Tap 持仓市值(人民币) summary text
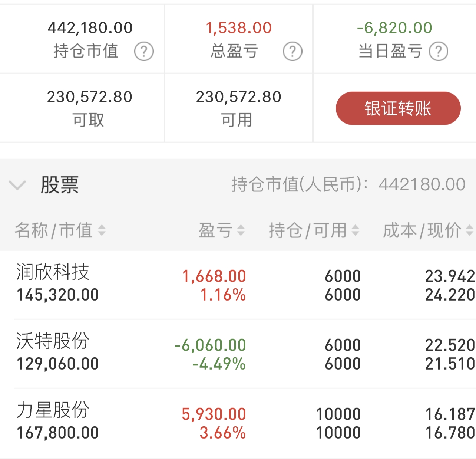The width and height of the screenshot is (476, 459). [348, 184]
